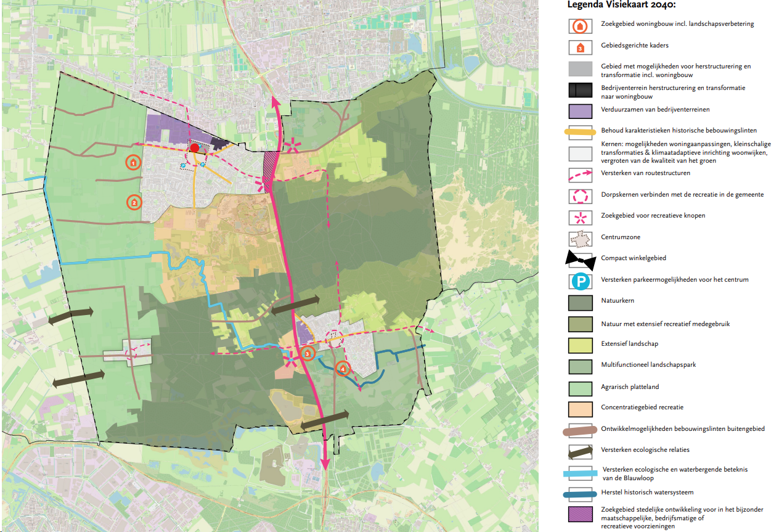Select the 'Herstel historisch watersysteem' label
This screenshot has width=779, height=532.
click(x=648, y=493)
